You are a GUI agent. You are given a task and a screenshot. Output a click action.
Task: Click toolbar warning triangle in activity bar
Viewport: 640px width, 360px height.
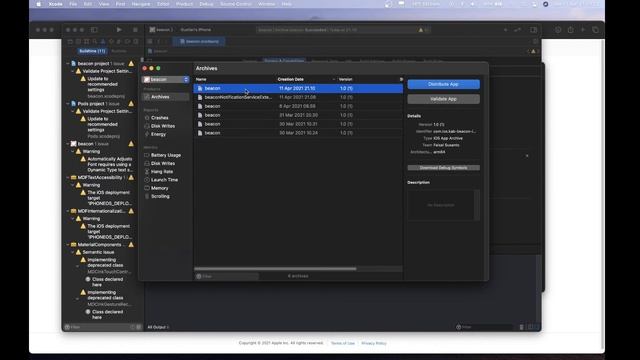tap(421, 30)
